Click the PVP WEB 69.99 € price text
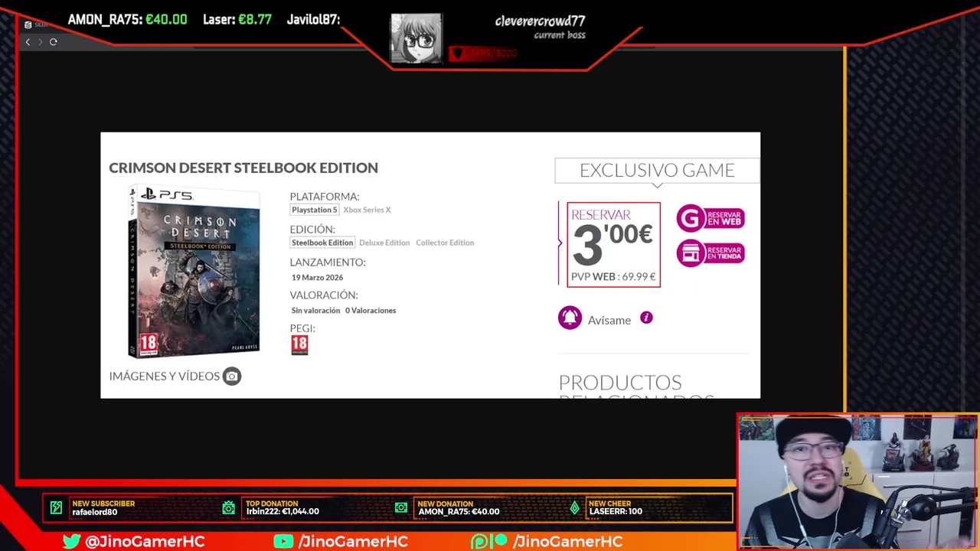This screenshot has width=980, height=551. (x=613, y=276)
